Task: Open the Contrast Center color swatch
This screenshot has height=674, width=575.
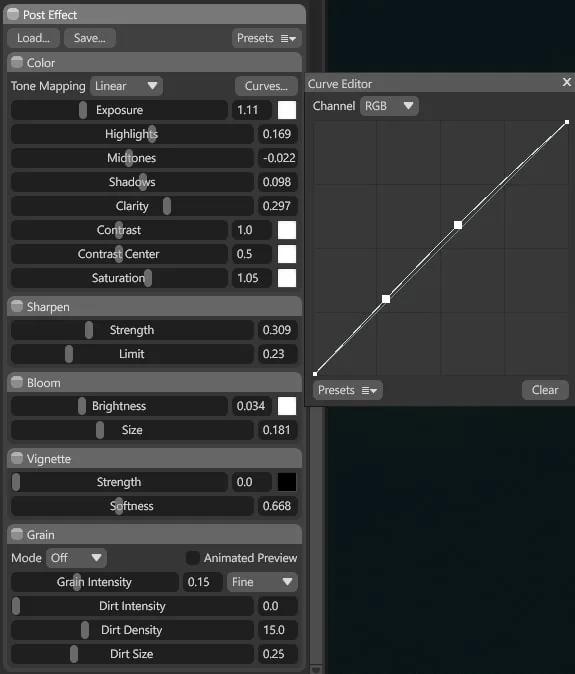Action: (287, 254)
